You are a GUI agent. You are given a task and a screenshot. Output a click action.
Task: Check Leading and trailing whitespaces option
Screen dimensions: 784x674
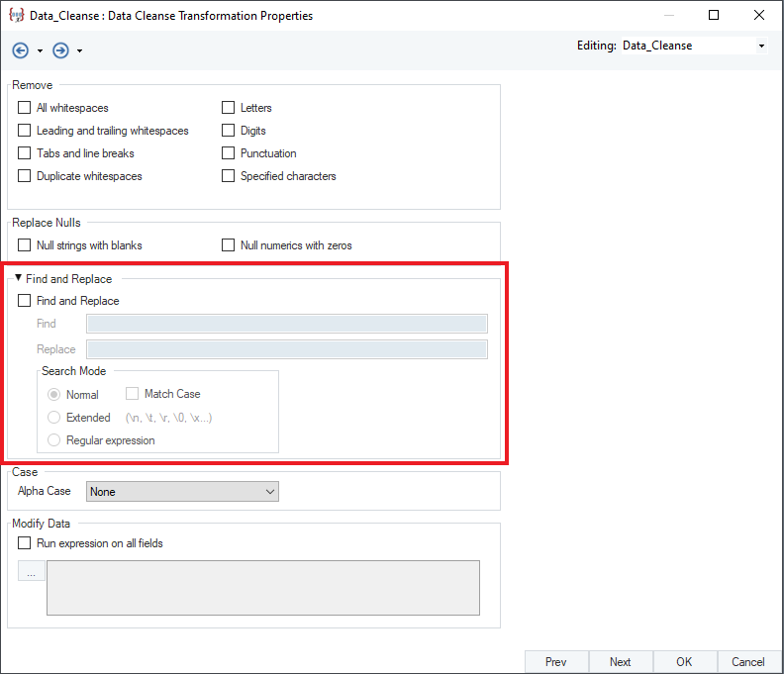pyautogui.click(x=25, y=131)
